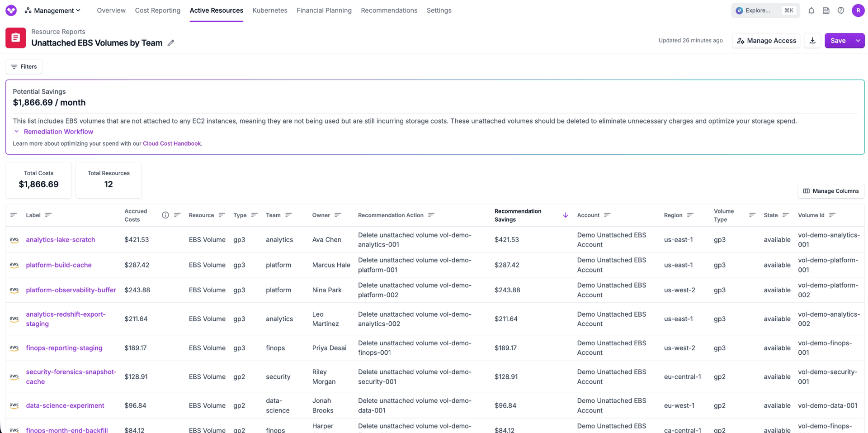This screenshot has width=868, height=433.
Task: Click AWS icon for analytics-lake-scratch row
Action: 14,240
